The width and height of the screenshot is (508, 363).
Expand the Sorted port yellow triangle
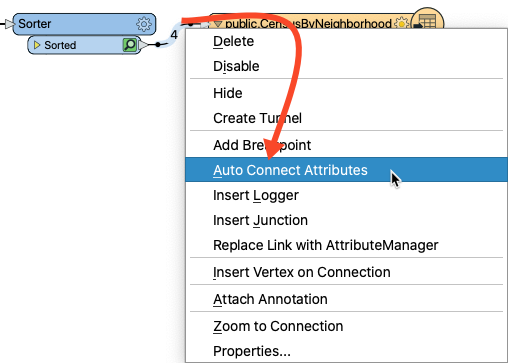click(37, 45)
